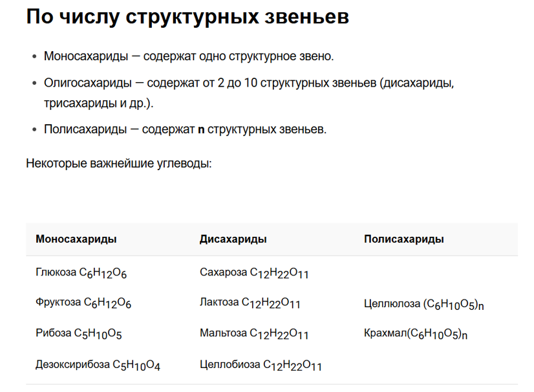
Task: Click the 'Некоторые важнейшие углеводы:' paragraph
Action: tap(119, 164)
